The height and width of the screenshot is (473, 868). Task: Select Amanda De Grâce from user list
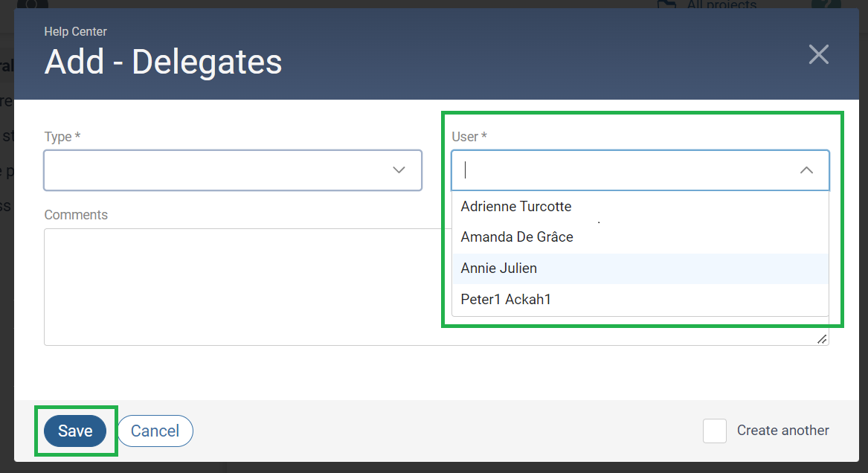(x=640, y=237)
